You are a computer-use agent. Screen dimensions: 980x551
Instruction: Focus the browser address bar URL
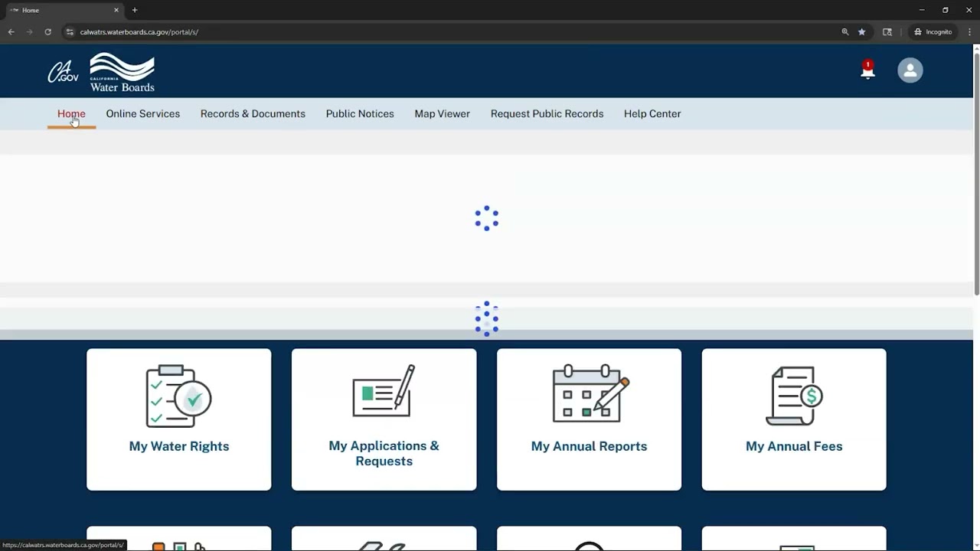pyautogui.click(x=139, y=32)
